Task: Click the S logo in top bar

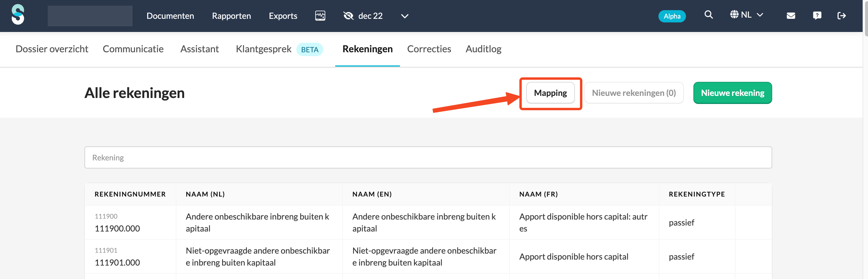Action: 18,15
